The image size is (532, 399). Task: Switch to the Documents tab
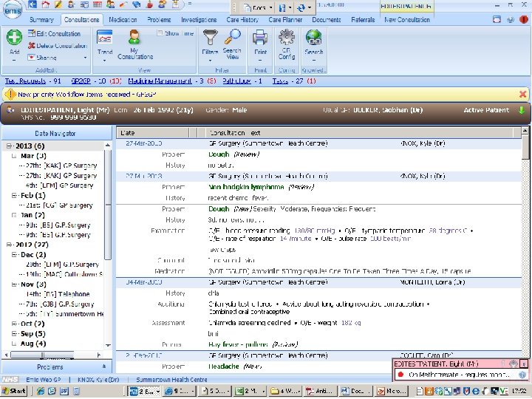point(327,20)
